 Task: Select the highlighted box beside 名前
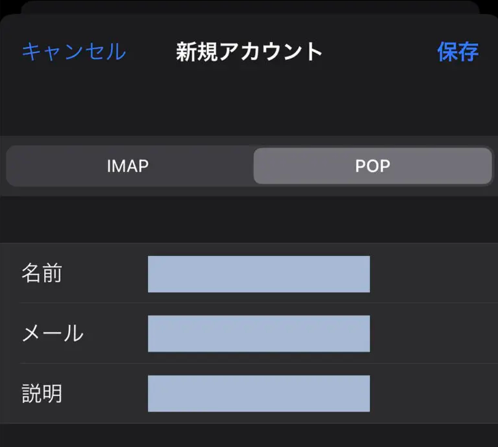pos(259,274)
